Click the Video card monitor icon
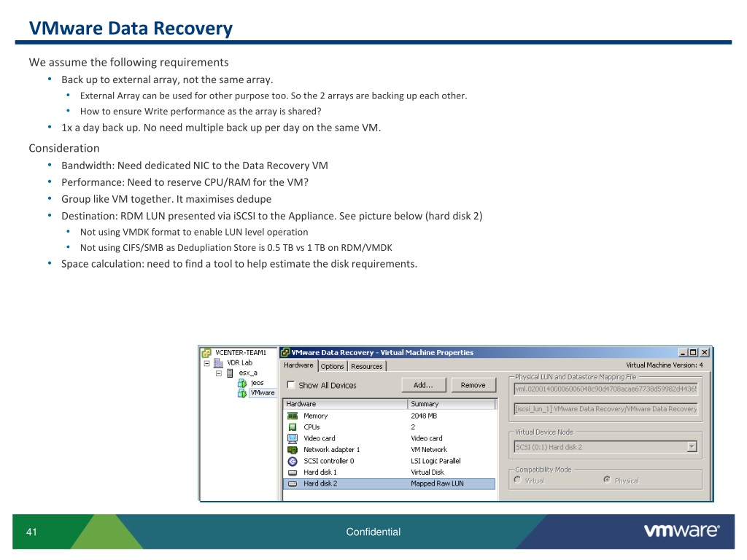This screenshot has width=747, height=560. click(293, 438)
